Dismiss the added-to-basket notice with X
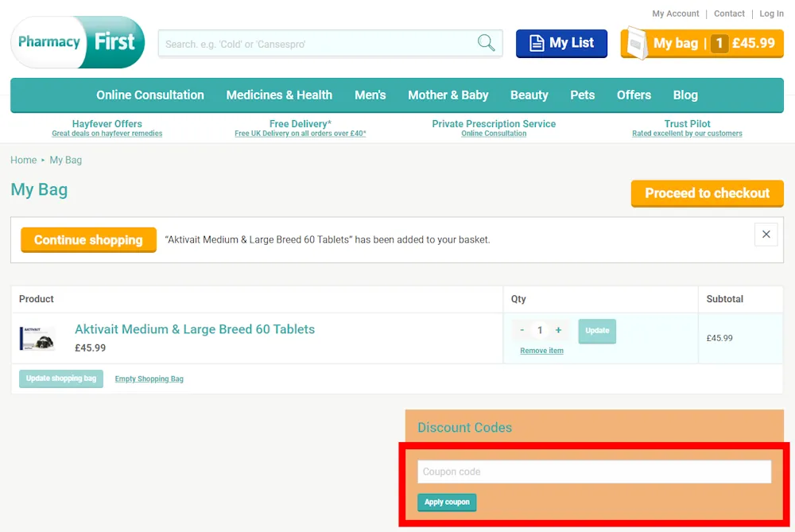 pyautogui.click(x=766, y=235)
